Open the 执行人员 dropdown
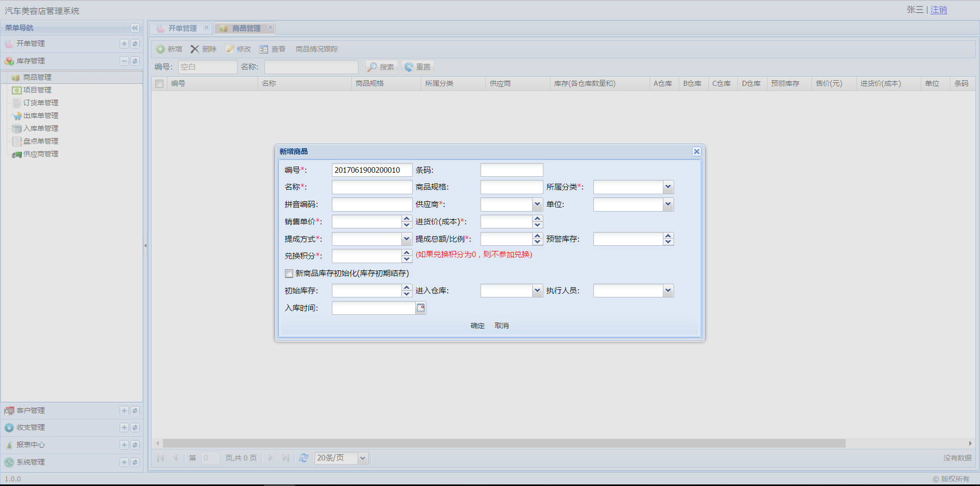 pos(668,290)
